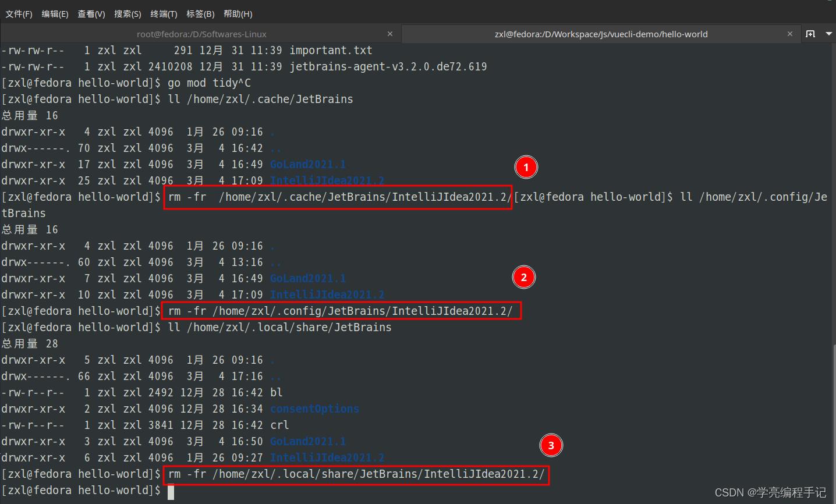Click IntelliJIdea2021.2 dated 09:27
The image size is (836, 504).
click(x=327, y=458)
